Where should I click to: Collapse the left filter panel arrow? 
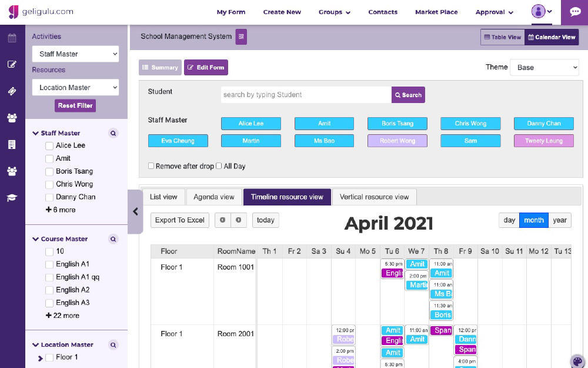coord(135,212)
